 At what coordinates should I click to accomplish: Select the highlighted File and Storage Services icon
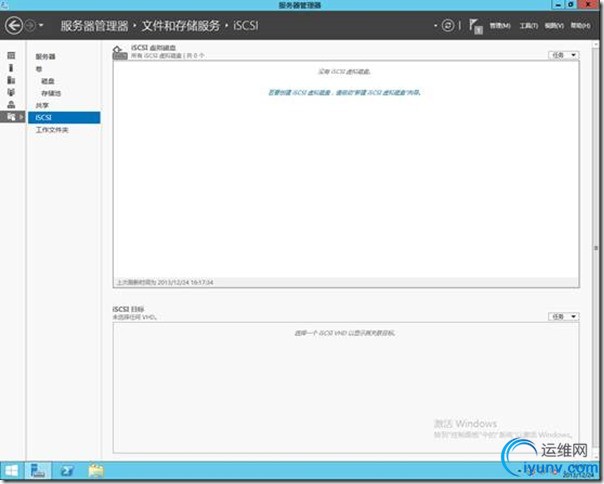pyautogui.click(x=12, y=117)
